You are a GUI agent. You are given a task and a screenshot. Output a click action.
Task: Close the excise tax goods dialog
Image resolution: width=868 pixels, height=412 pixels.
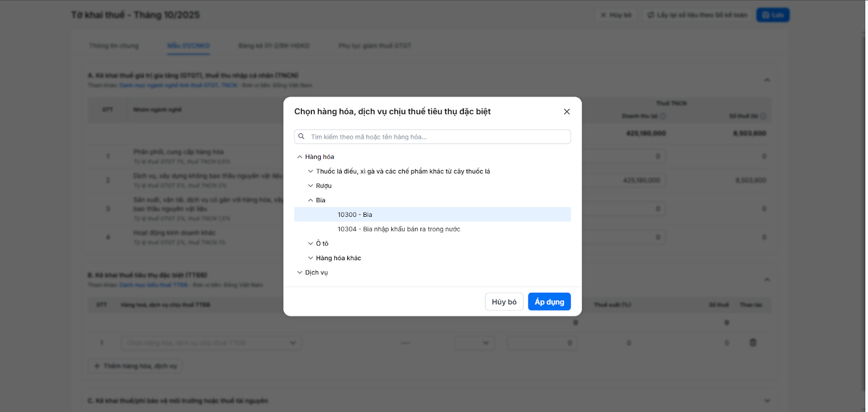click(566, 112)
